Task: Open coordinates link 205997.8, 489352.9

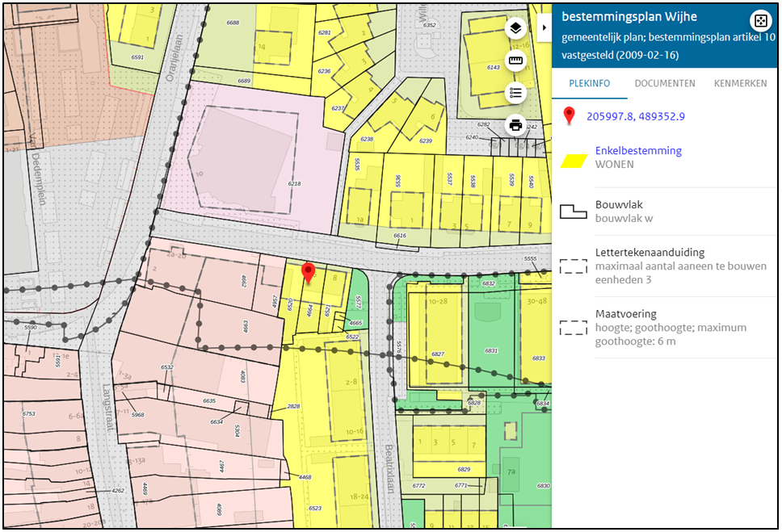Action: click(x=635, y=116)
